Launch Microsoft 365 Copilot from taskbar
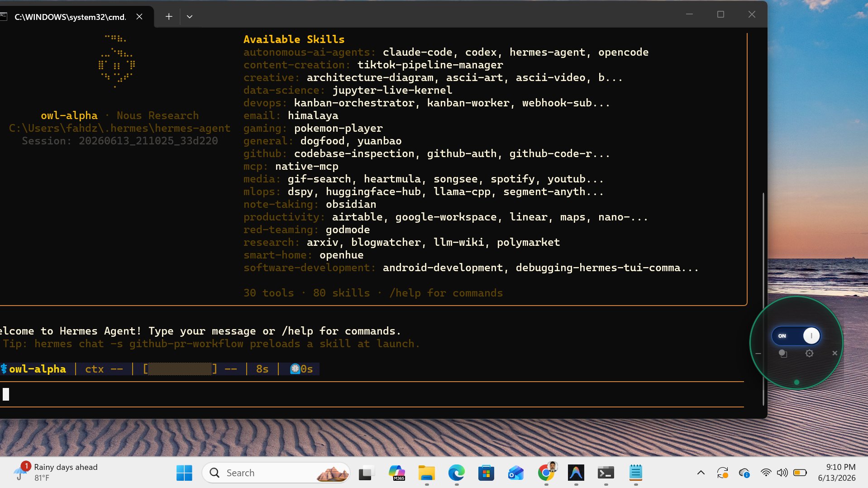Viewport: 868px width, 488px height. point(396,473)
